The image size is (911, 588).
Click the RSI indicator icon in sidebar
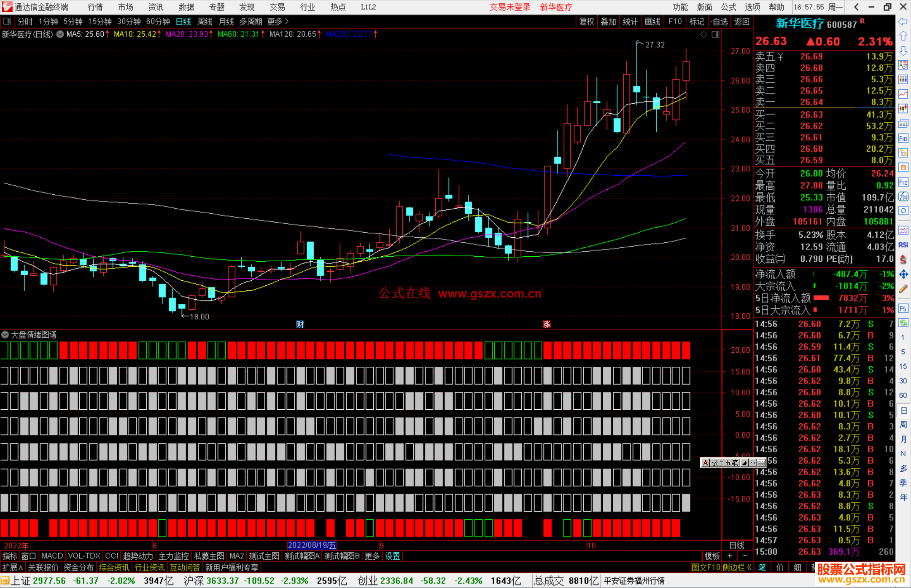pyautogui.click(x=903, y=245)
